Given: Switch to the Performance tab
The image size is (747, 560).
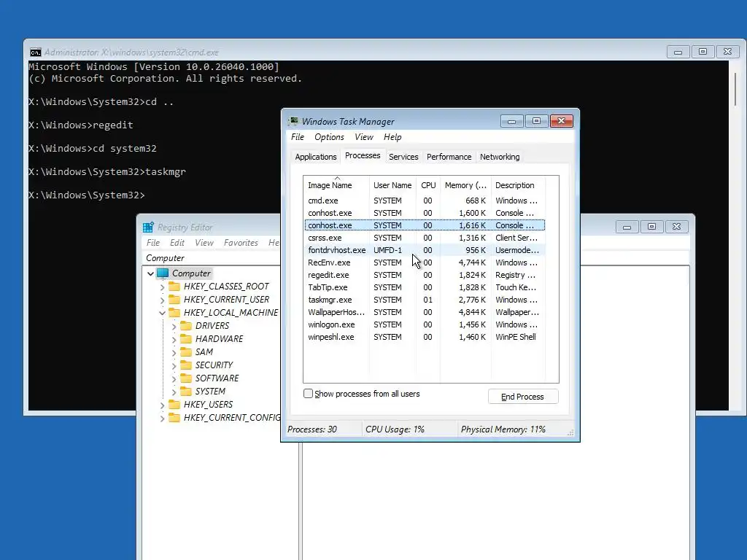Looking at the screenshot, I should click(449, 157).
